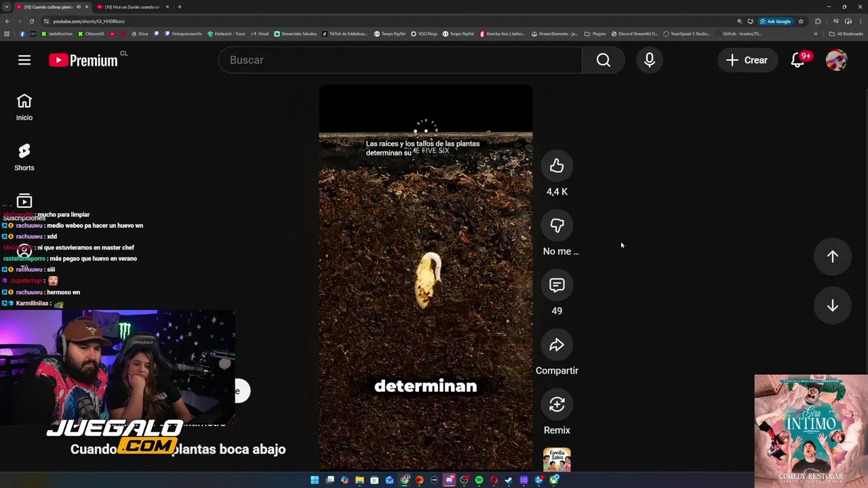Click Crear to create content
Screen dimensions: 868x488
[x=747, y=60]
